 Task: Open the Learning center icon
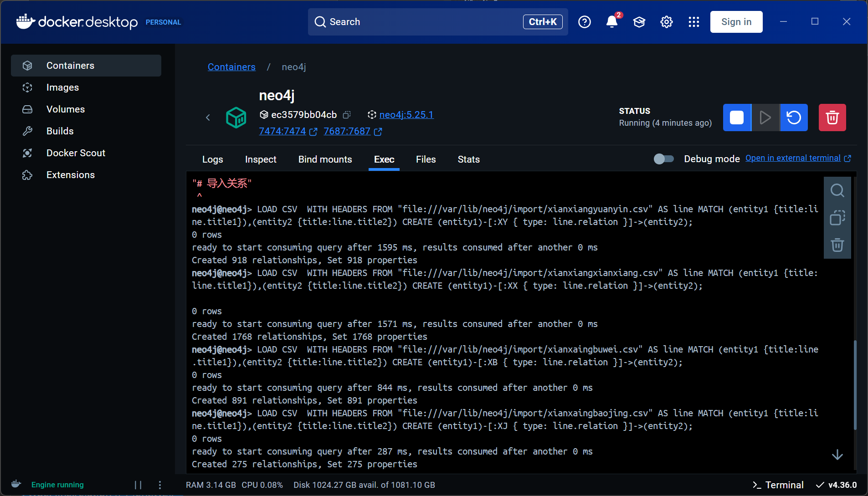pos(639,22)
